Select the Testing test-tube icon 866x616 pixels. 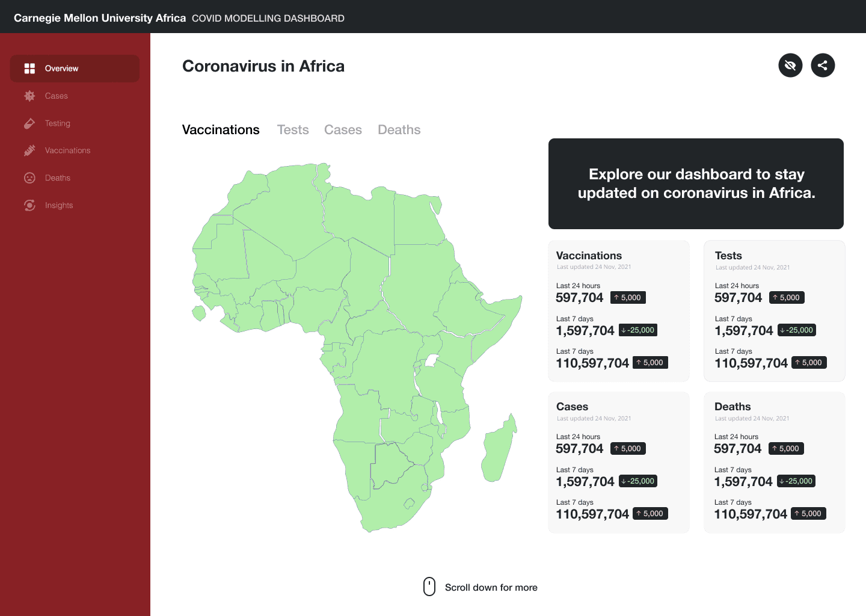[29, 123]
